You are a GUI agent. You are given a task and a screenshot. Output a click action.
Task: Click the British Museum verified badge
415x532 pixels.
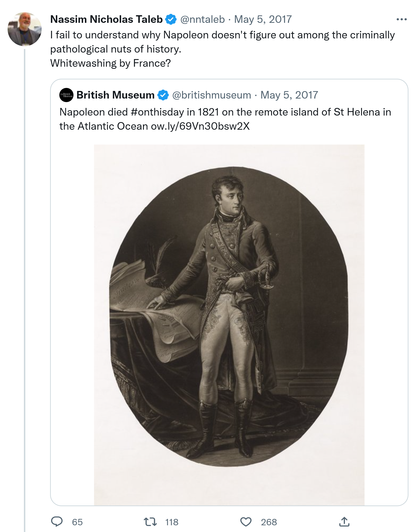click(x=163, y=95)
